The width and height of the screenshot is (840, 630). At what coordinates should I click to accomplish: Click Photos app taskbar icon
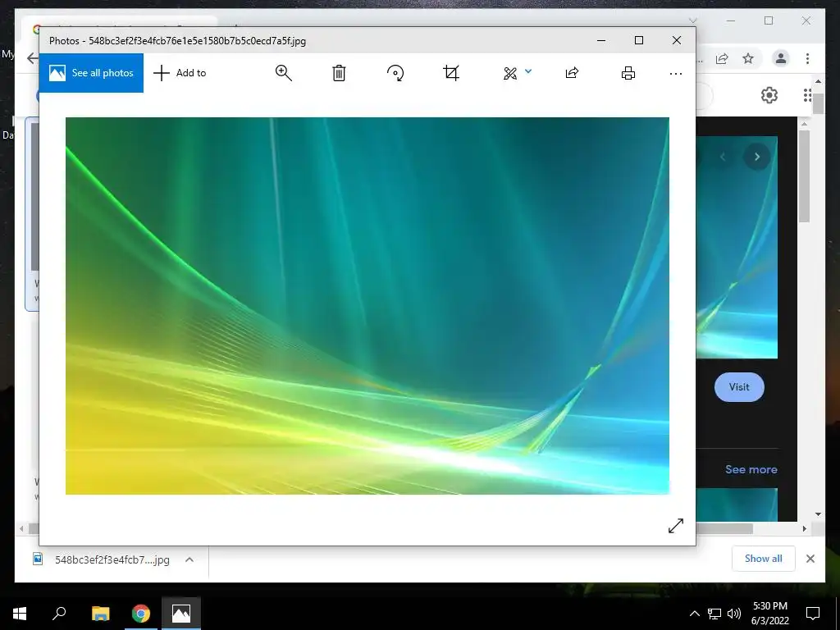tap(181, 614)
